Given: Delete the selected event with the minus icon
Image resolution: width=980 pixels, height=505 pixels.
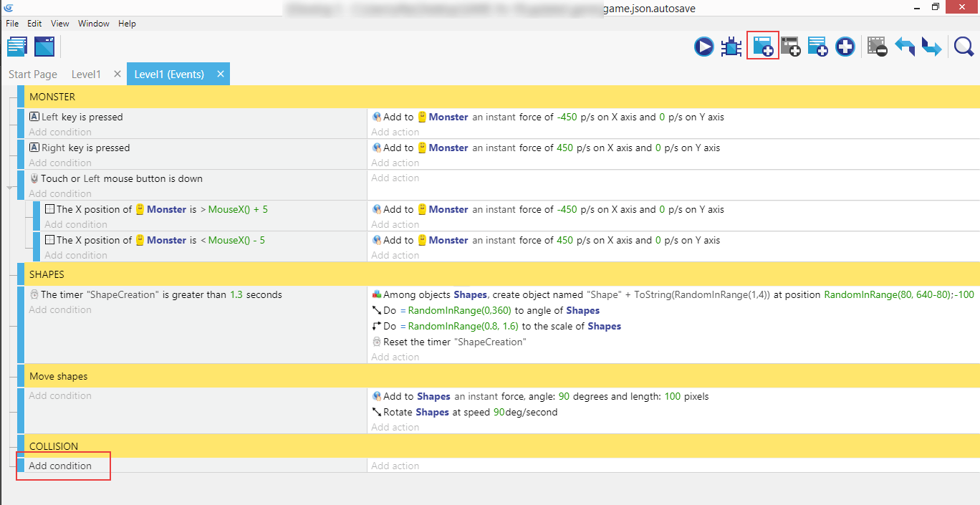Looking at the screenshot, I should [877, 47].
